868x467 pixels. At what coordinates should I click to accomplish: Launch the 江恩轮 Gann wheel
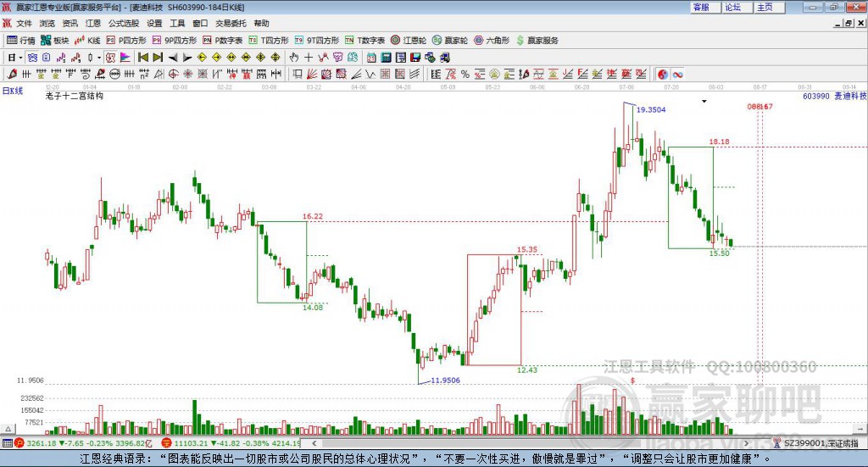point(409,41)
